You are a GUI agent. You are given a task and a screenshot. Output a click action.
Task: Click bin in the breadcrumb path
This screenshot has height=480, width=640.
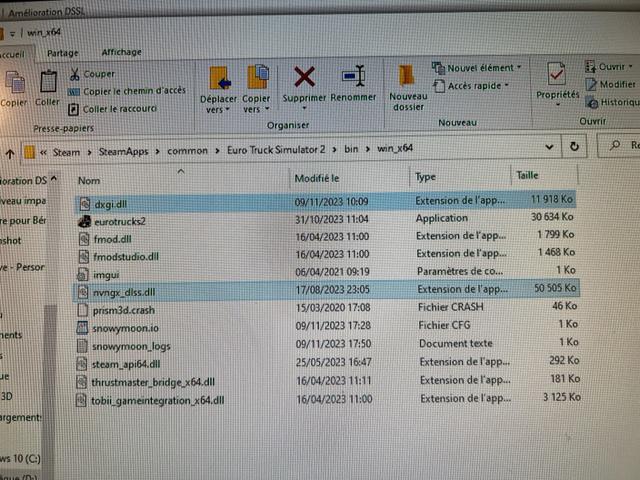pos(351,149)
